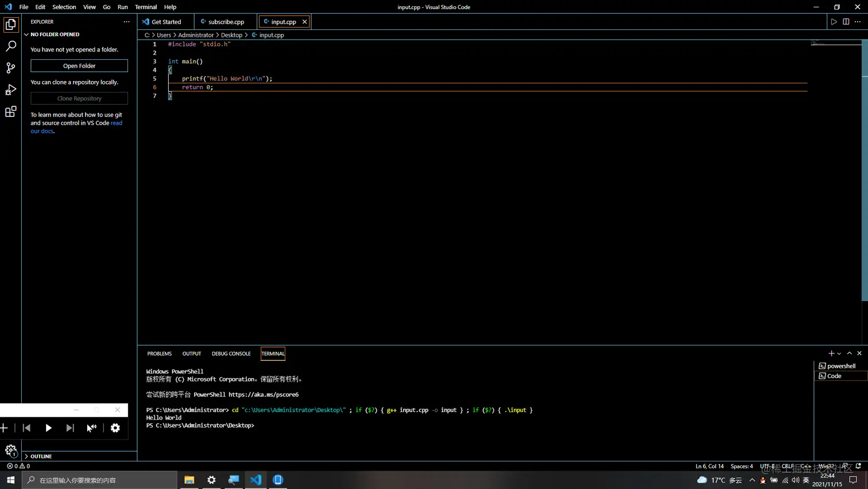Viewport: 868px width, 489px height.
Task: Expand the OUTLINE section
Action: click(x=79, y=456)
